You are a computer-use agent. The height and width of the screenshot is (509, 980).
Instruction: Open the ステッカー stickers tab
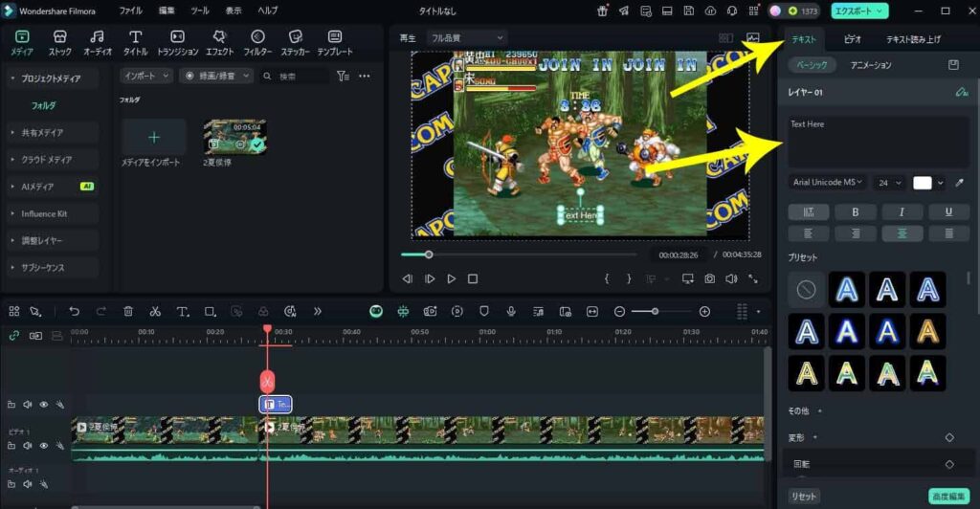coord(296,43)
